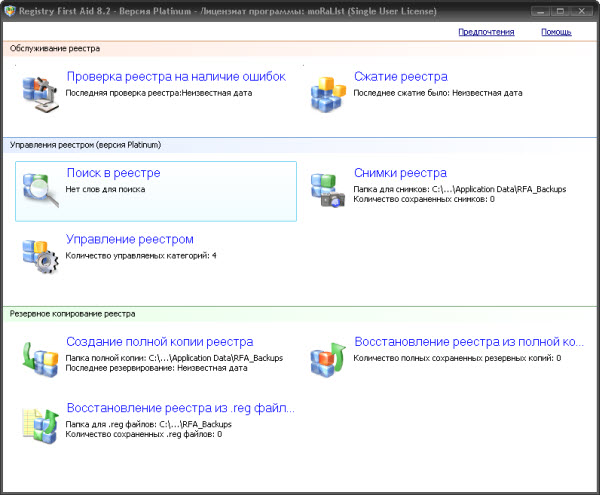Click the Registry First Aid title bar icon

11,8
